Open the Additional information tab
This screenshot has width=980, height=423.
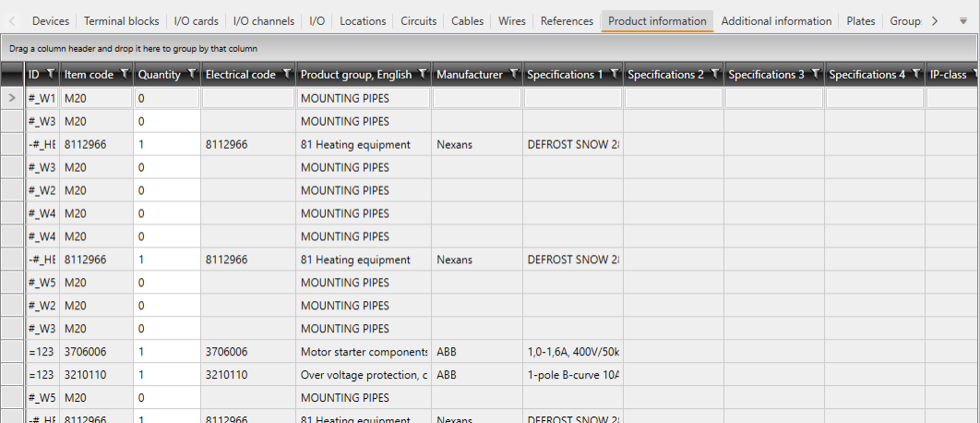775,21
